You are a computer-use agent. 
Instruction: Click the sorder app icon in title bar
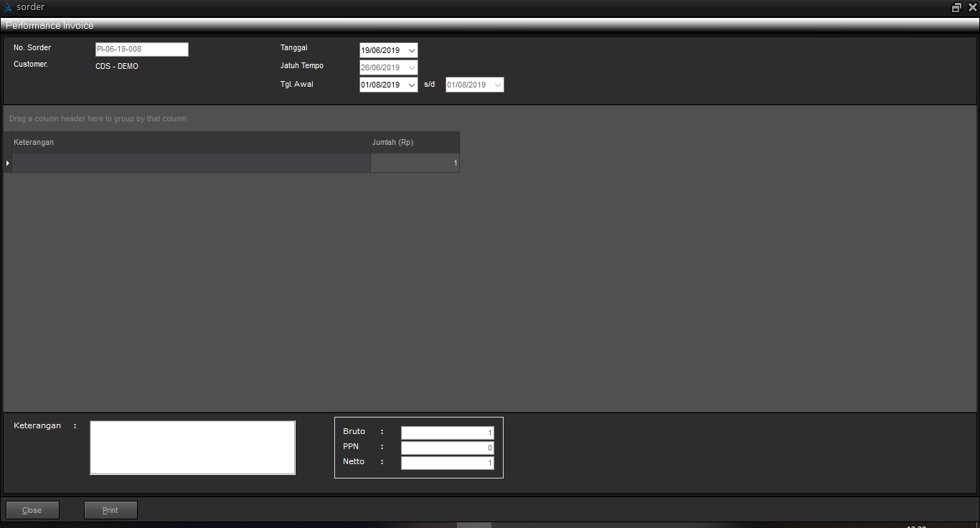pyautogui.click(x=8, y=7)
